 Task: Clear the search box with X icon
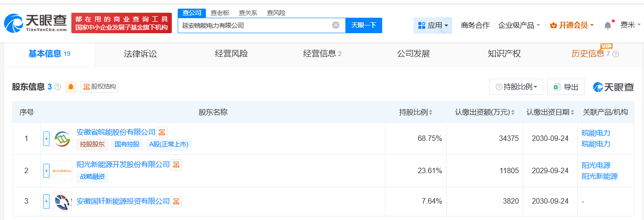pyautogui.click(x=335, y=25)
